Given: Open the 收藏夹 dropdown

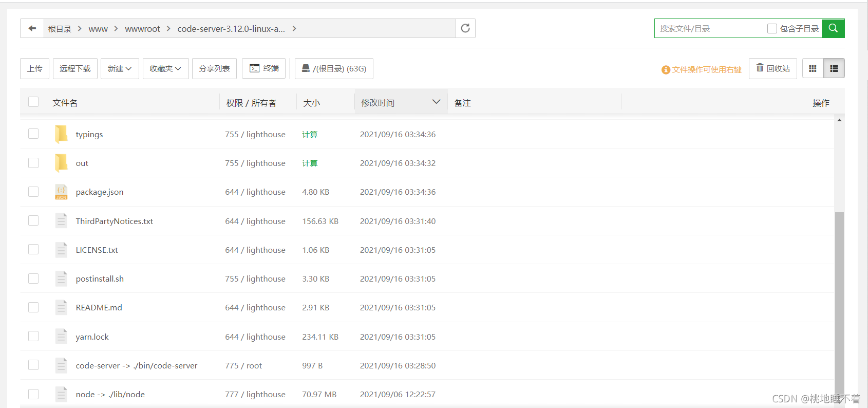Looking at the screenshot, I should (165, 68).
